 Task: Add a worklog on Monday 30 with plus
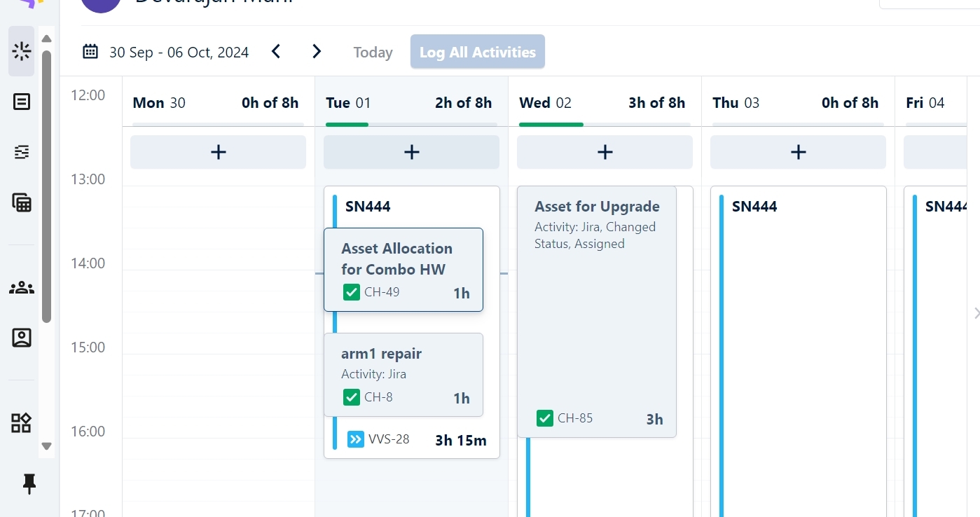(218, 152)
